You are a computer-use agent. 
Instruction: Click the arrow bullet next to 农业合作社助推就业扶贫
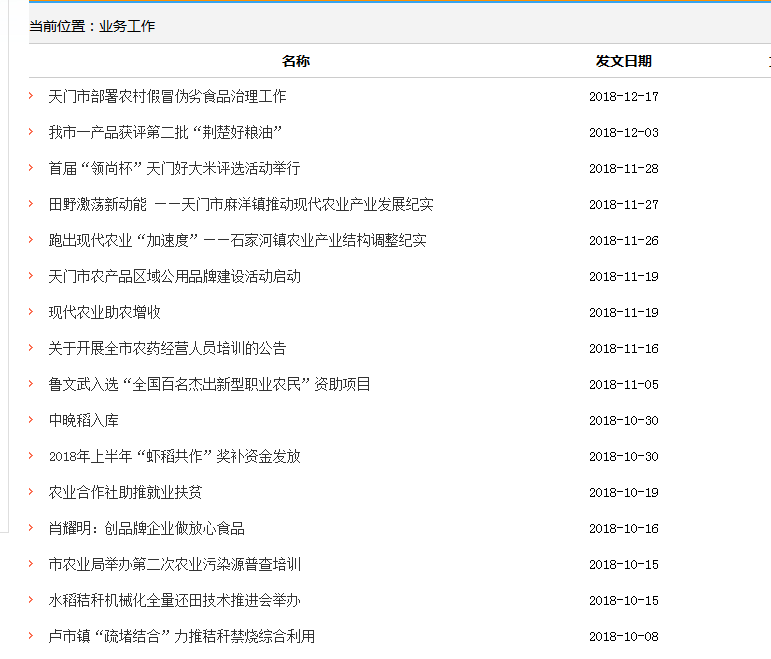[31, 492]
